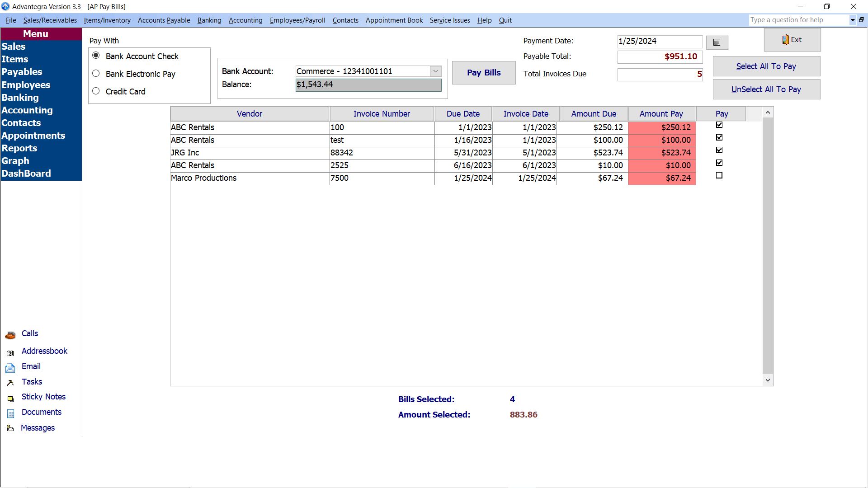
Task: Click the Tasks hammer icon
Action: [x=10, y=383]
